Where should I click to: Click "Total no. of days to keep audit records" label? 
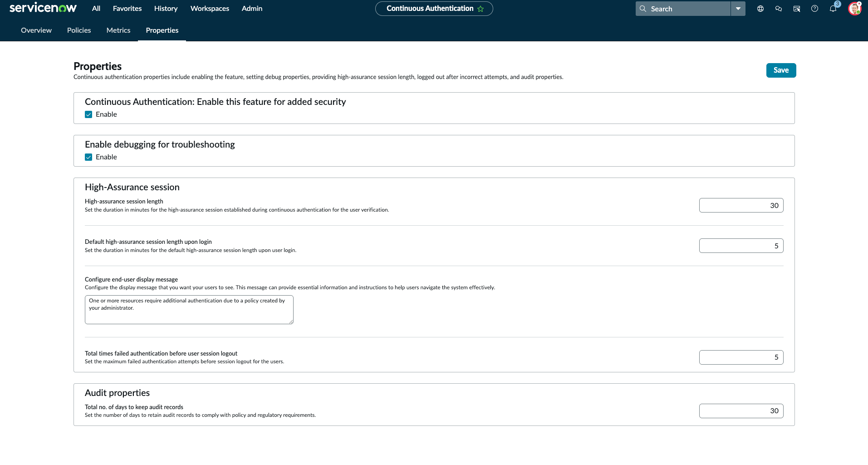(134, 407)
